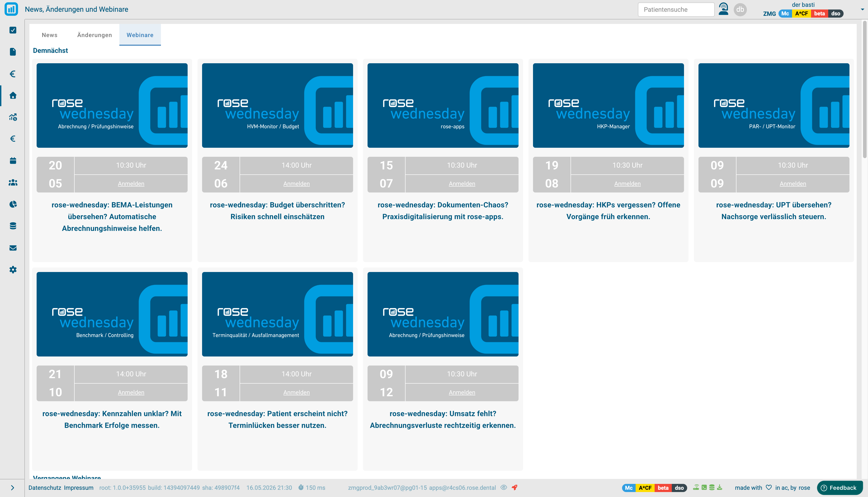The height and width of the screenshot is (497, 868).
Task: Open the calendar sidebar icon
Action: pos(13,160)
